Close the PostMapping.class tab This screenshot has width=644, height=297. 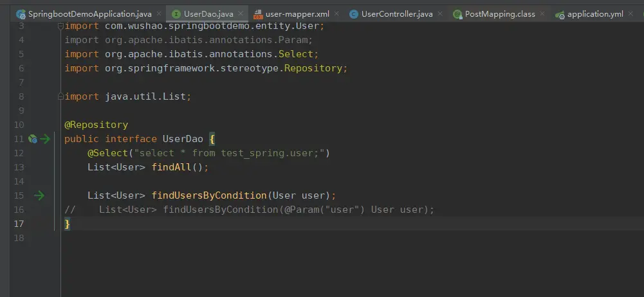pos(542,14)
